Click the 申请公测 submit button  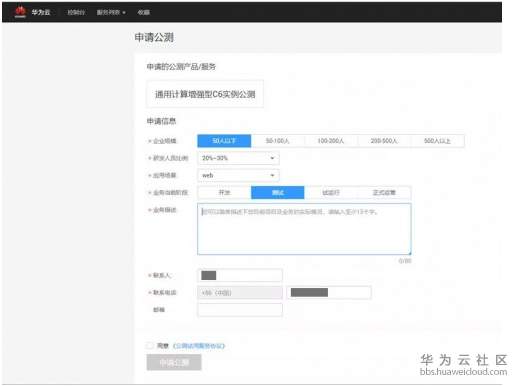point(174,362)
